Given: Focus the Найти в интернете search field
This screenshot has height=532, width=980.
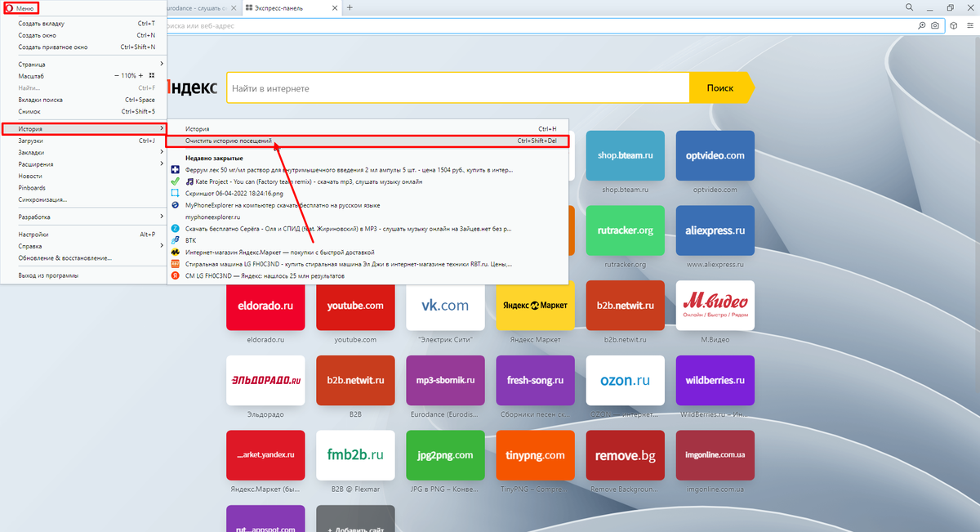Looking at the screenshot, I should (458, 87).
